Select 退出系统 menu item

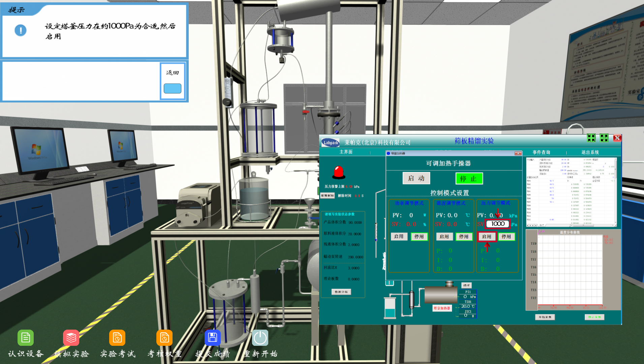click(x=590, y=152)
